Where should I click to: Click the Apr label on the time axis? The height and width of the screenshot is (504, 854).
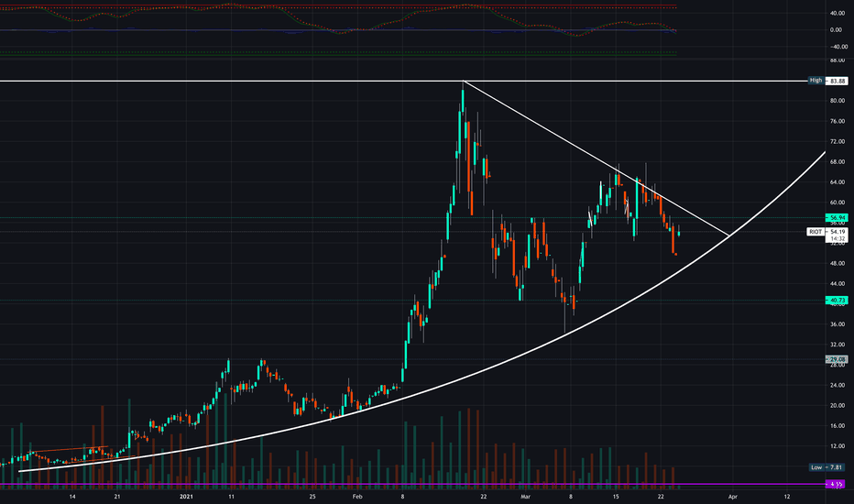pyautogui.click(x=732, y=497)
